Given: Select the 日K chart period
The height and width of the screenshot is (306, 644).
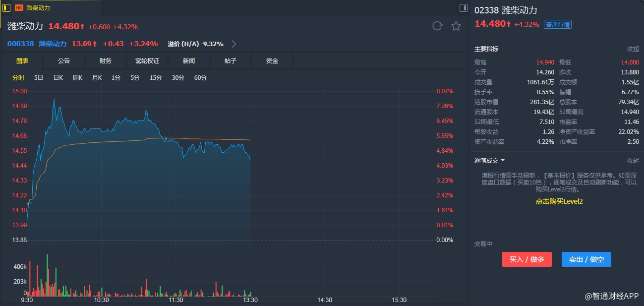Looking at the screenshot, I should (58, 78).
